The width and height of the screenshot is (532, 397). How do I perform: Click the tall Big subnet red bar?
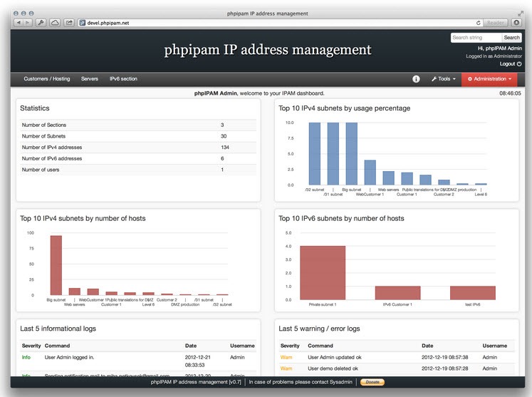pyautogui.click(x=56, y=265)
